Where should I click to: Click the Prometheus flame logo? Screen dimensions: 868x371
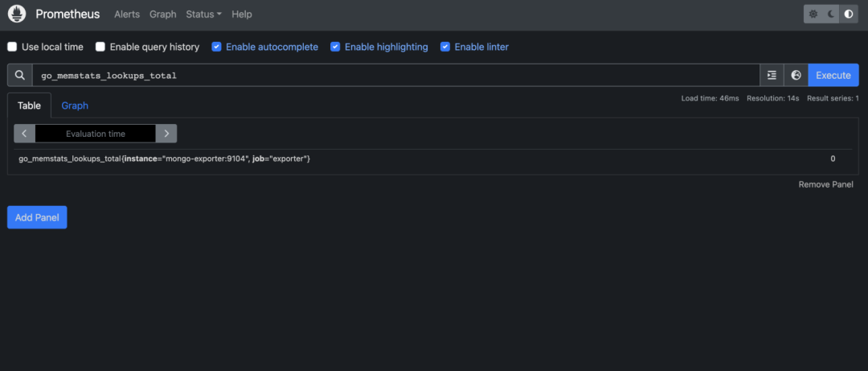(x=17, y=14)
